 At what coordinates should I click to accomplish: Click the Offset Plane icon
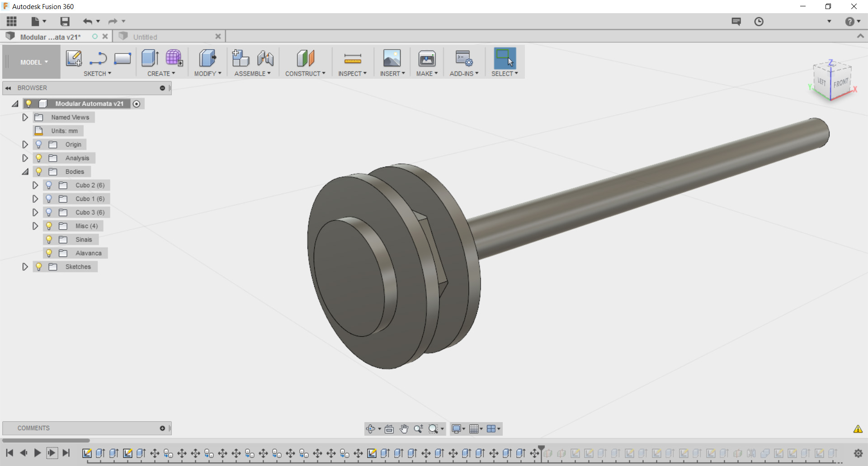click(306, 58)
